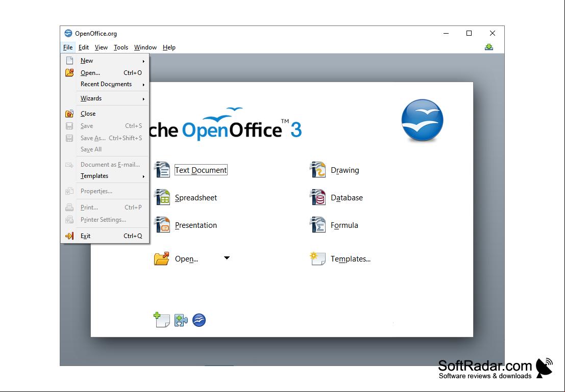Choose Open... Ctrl+O from File menu

click(x=105, y=73)
